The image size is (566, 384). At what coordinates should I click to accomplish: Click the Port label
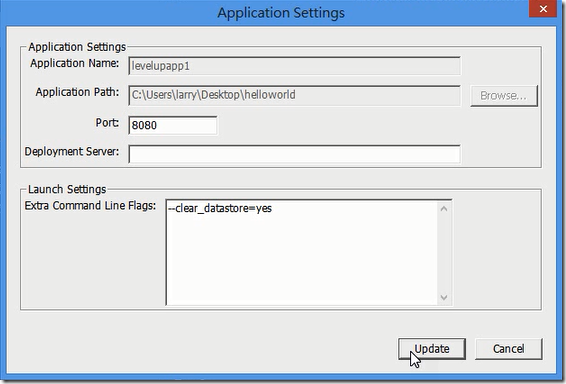107,123
